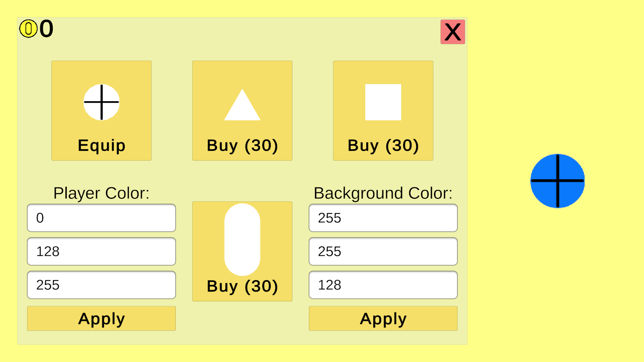Viewport: 644px width, 362px height.
Task: Focus the background blue field showing 128
Action: 383,285
